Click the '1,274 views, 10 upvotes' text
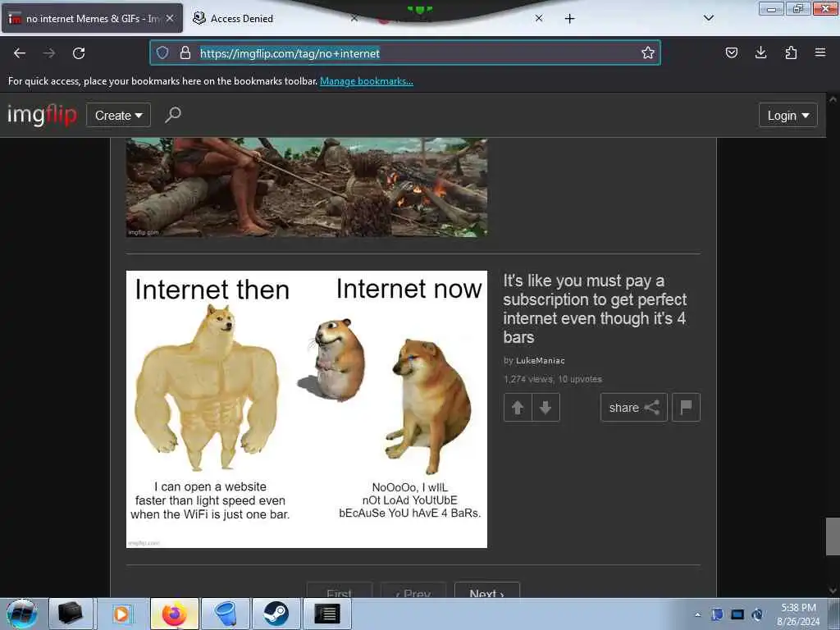This screenshot has width=840, height=630. [553, 379]
